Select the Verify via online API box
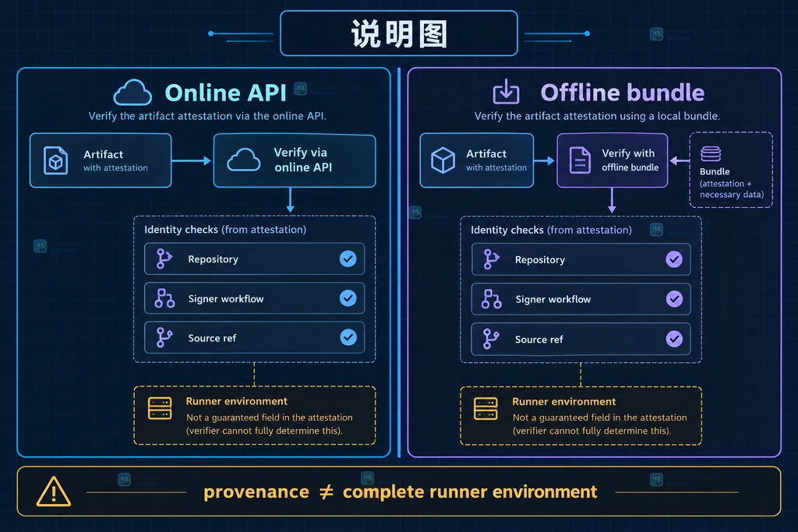Viewport: 798px width, 532px height. [x=295, y=160]
